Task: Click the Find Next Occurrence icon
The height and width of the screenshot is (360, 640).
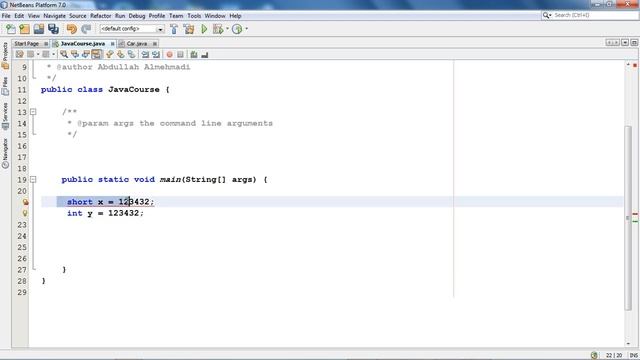Action: 86,54
